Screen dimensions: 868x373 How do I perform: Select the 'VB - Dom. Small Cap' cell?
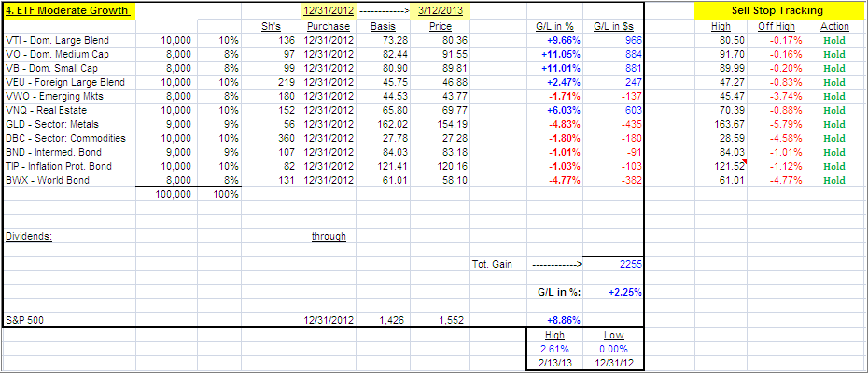pyautogui.click(x=69, y=69)
